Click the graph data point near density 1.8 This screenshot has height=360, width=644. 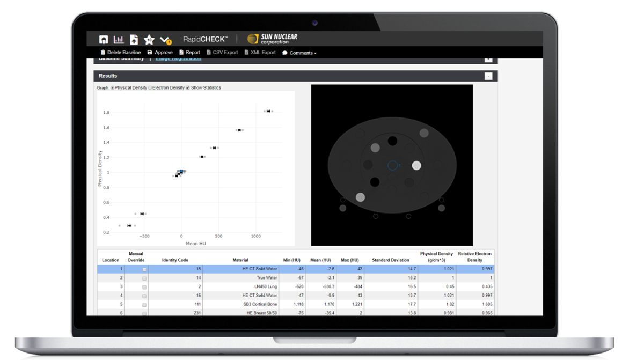(x=268, y=111)
